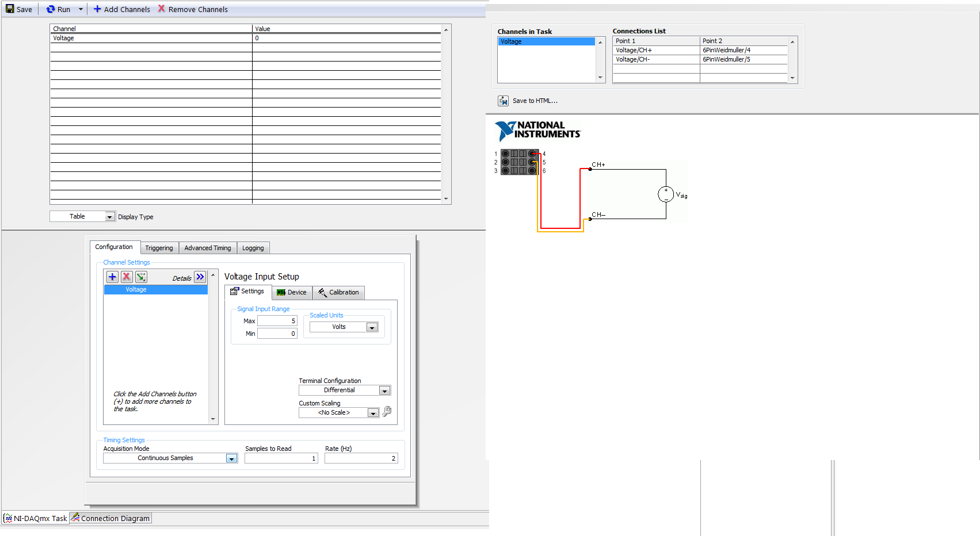The image size is (980, 536).
Task: Open the Advanced Timing tab
Action: click(208, 248)
